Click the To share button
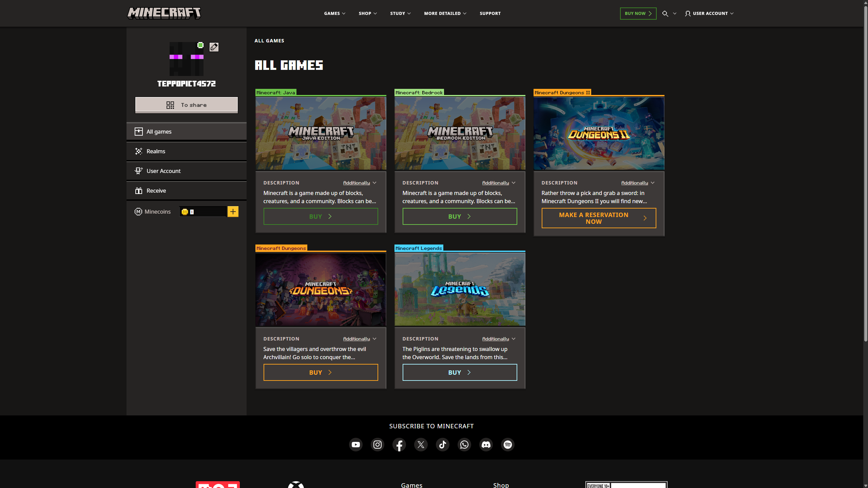The height and width of the screenshot is (488, 868). (186, 105)
